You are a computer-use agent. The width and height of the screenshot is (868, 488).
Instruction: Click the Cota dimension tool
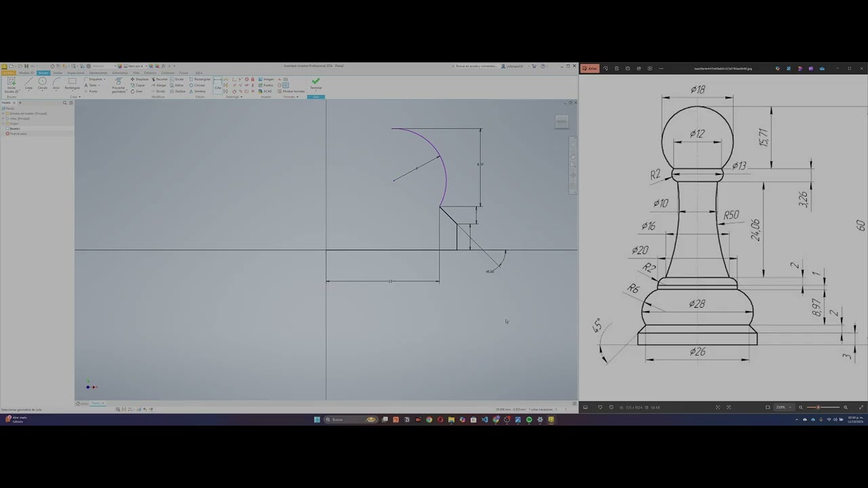[x=218, y=84]
